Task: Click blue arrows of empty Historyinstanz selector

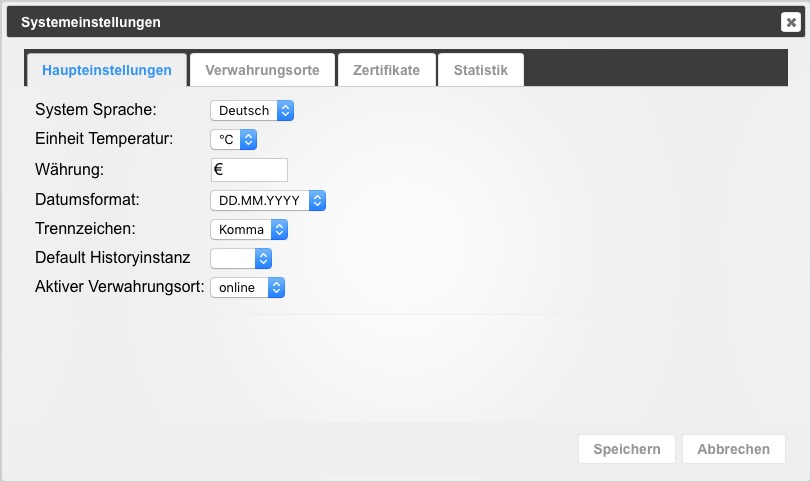Action: click(x=263, y=259)
